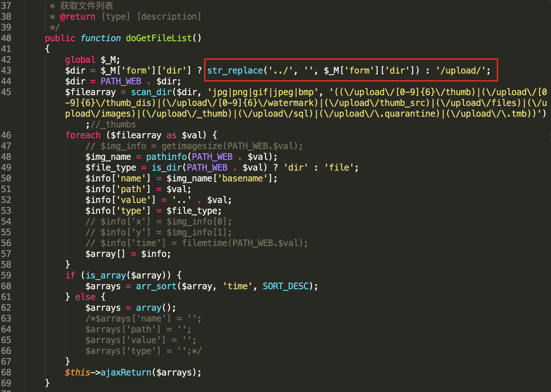551x392 pixels.
Task: Click commented $arrays['path'] on line 64
Action: (123, 329)
